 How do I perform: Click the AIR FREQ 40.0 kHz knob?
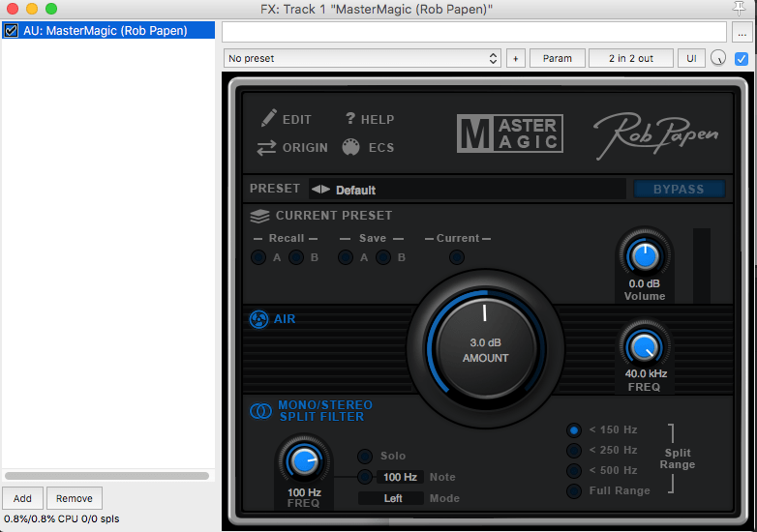click(x=645, y=346)
